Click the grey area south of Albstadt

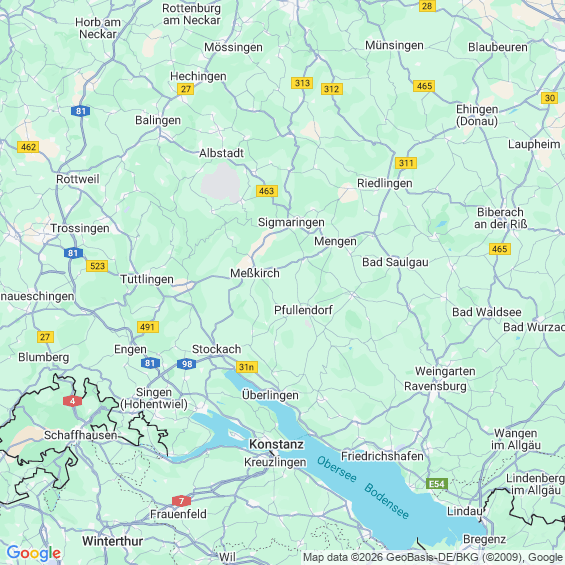[220, 182]
